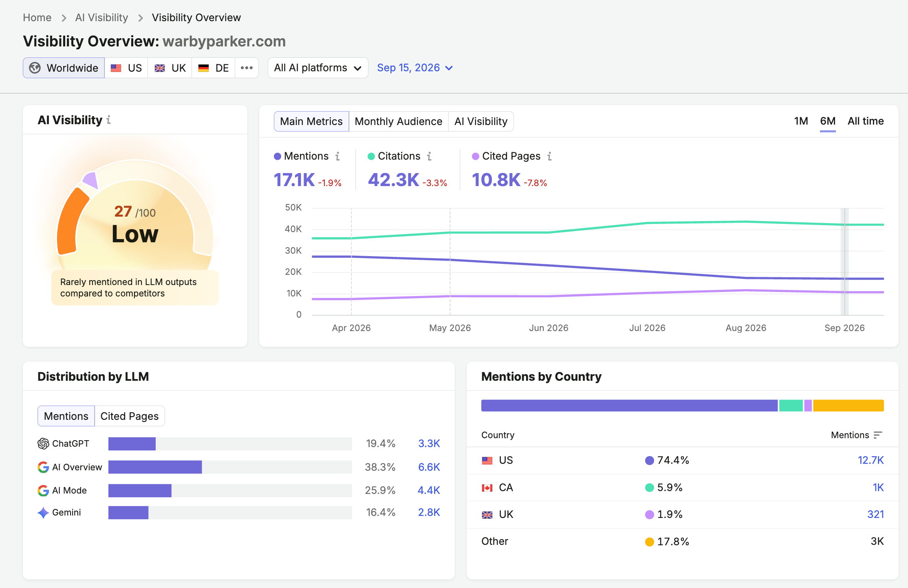Open AI Overview 6.6K mentions link
This screenshot has width=908, height=588.
point(429,467)
